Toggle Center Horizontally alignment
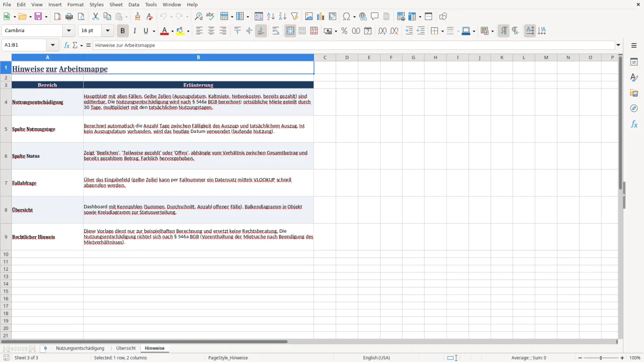The height and width of the screenshot is (362, 644). [211, 31]
